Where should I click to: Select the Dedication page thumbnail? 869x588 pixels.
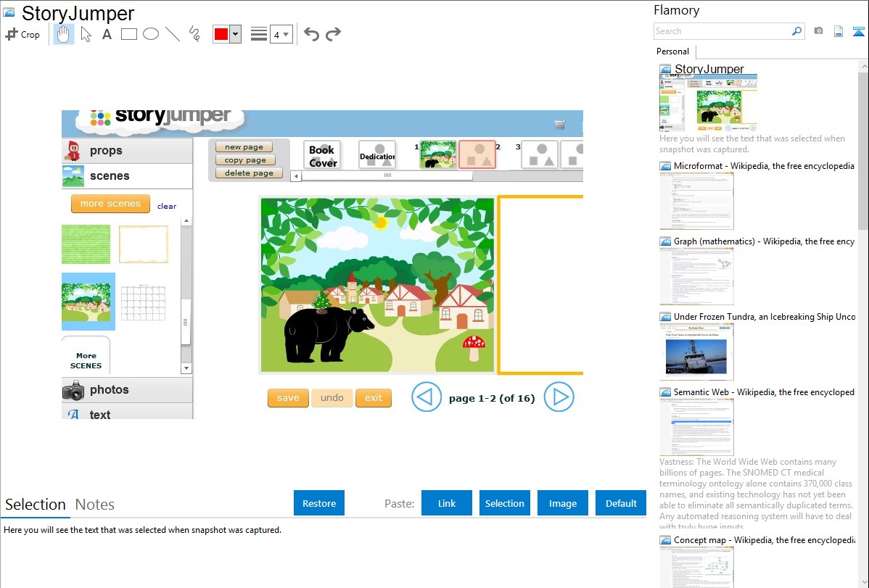click(x=377, y=156)
